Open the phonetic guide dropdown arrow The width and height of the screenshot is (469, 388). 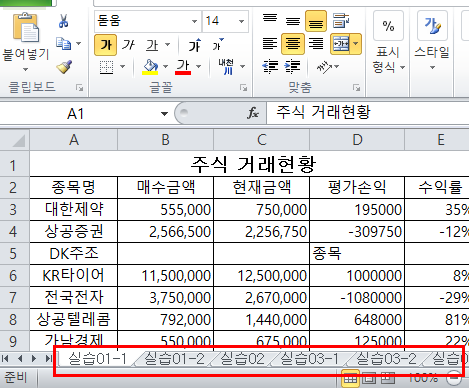(243, 67)
